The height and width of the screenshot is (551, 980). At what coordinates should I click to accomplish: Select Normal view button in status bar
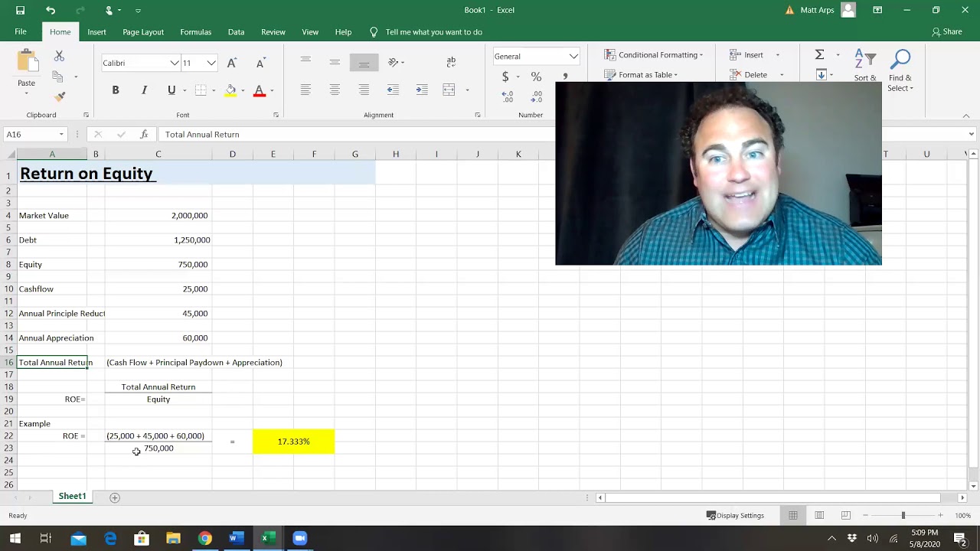[x=793, y=515]
